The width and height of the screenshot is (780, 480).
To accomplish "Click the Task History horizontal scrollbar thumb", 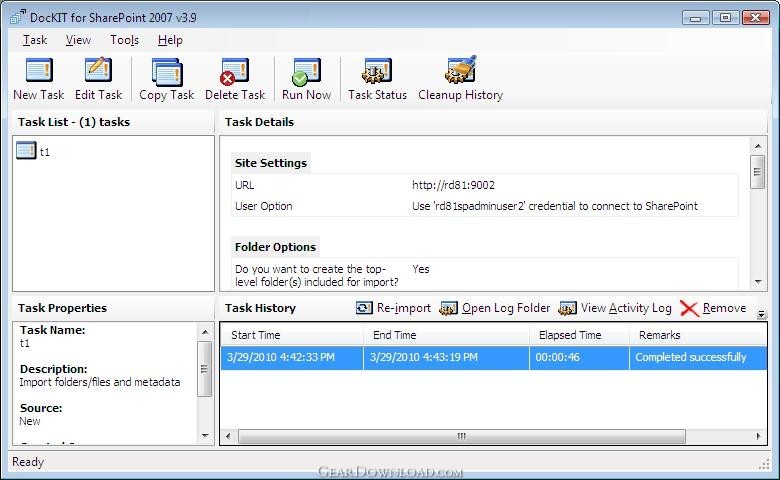I will [x=462, y=436].
